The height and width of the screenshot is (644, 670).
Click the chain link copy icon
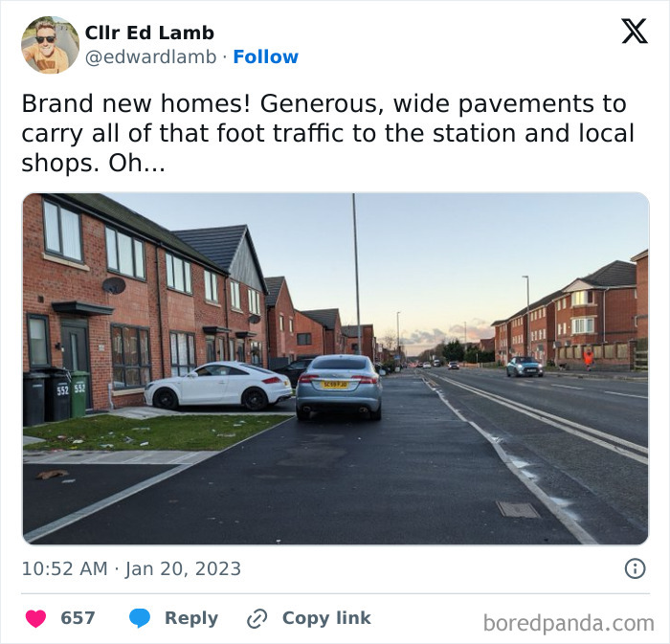[257, 619]
